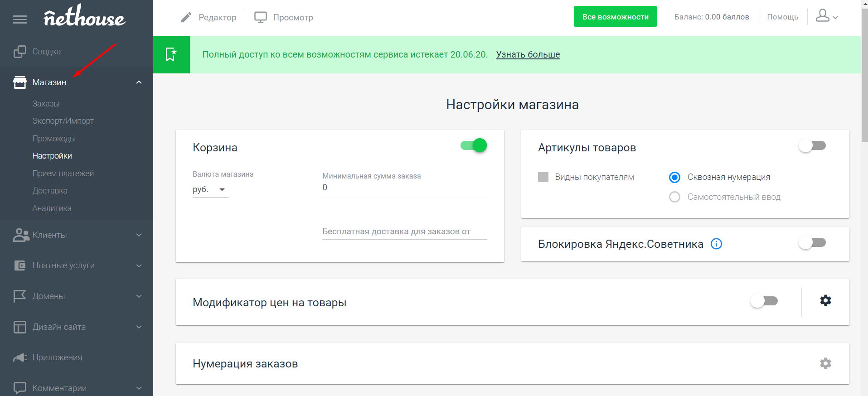Click the pencil Редактор icon
Screen dimensions: 868x396
coord(186,17)
